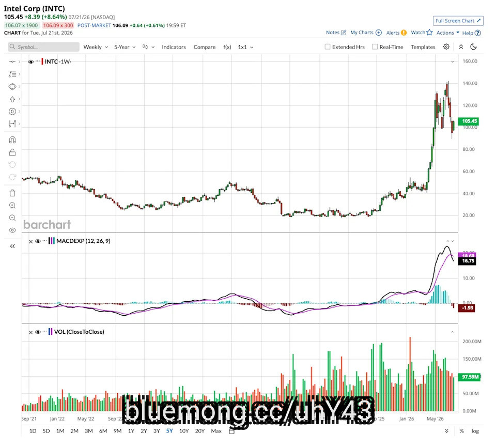The image size is (496, 448).
Task: Open Indicators menu
Action: (x=174, y=47)
